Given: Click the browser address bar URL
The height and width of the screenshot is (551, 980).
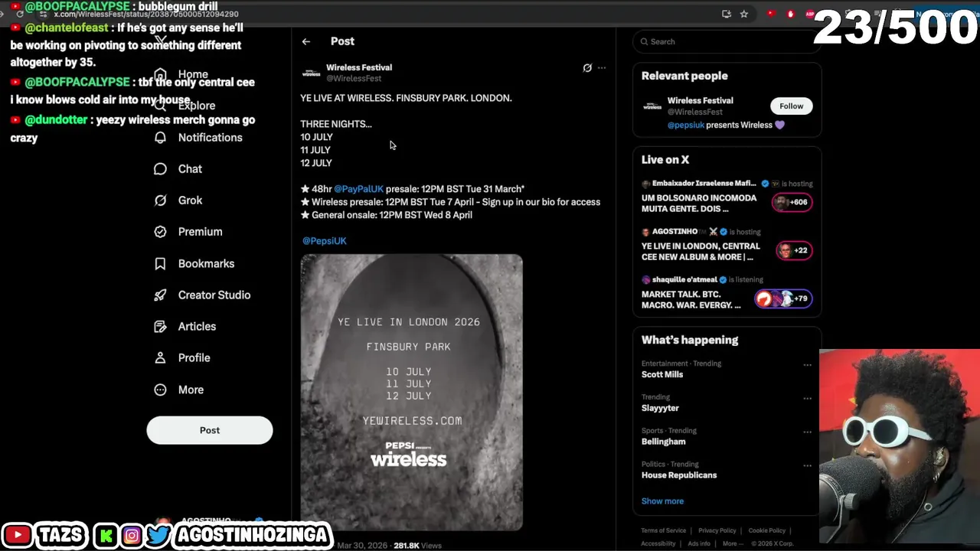Looking at the screenshot, I should click(x=146, y=14).
